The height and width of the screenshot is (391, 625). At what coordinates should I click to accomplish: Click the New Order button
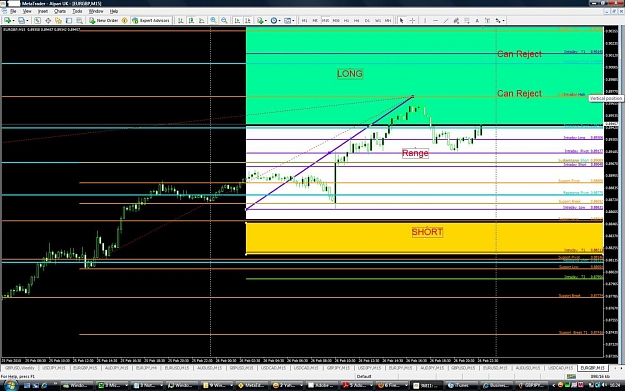tap(104, 20)
